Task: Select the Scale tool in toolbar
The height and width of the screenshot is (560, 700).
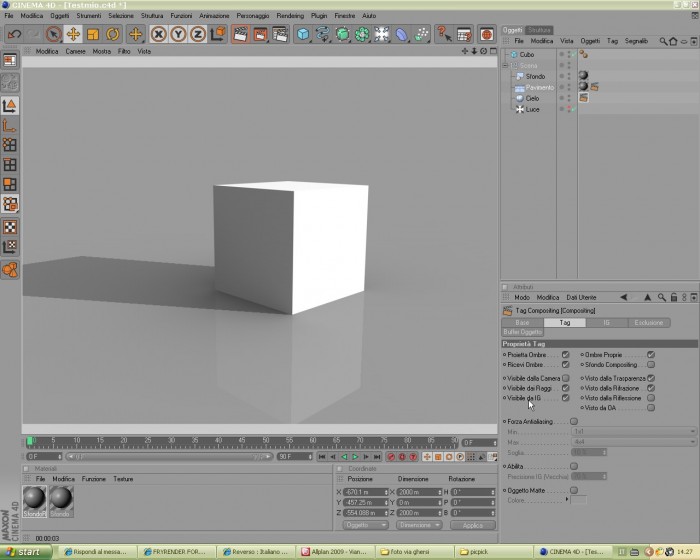Action: pyautogui.click(x=93, y=34)
